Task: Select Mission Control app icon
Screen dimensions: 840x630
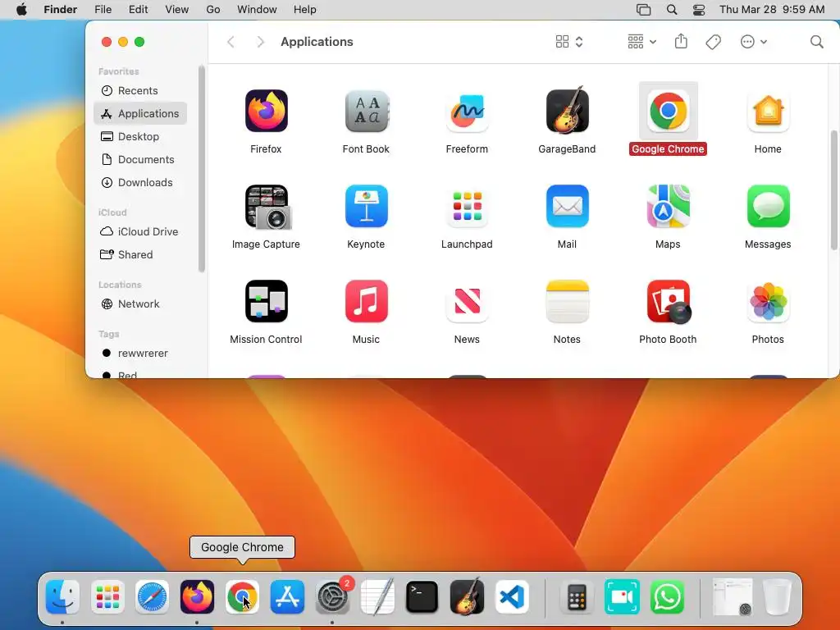Action: point(267,302)
